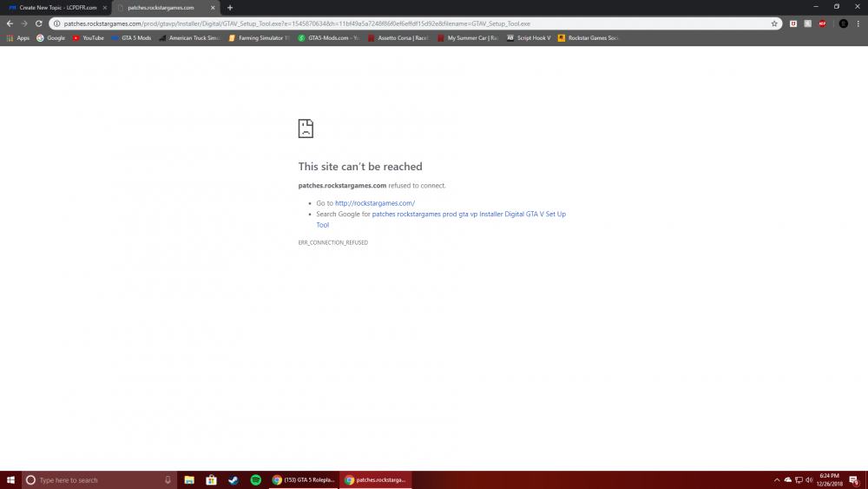The width and height of the screenshot is (868, 489).
Task: Click the taskbar 'Type here to search' box
Action: (100, 480)
